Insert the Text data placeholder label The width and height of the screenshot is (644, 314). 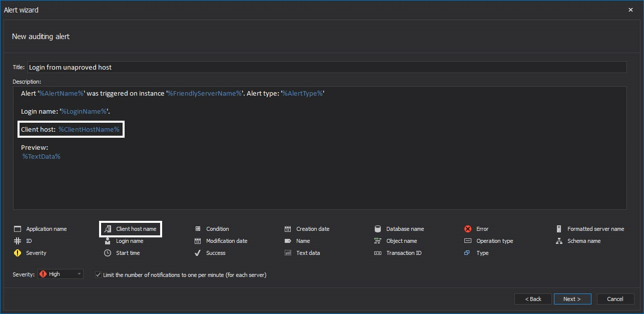308,253
